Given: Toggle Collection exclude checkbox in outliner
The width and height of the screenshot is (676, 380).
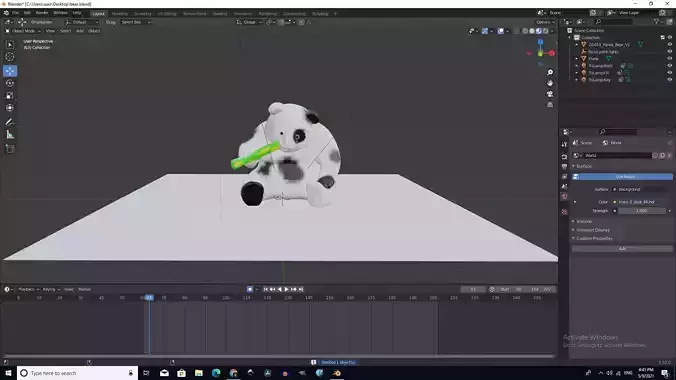Looking at the screenshot, I should (663, 38).
